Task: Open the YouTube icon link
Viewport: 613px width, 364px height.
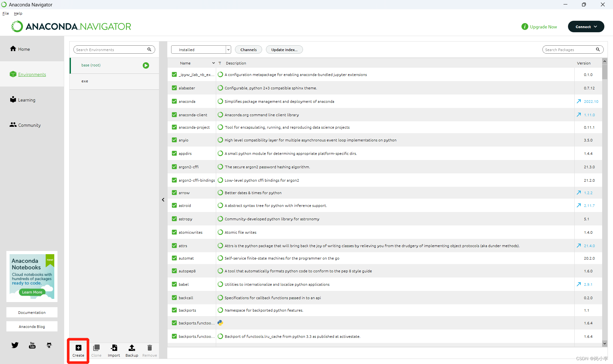Action: coord(32,345)
